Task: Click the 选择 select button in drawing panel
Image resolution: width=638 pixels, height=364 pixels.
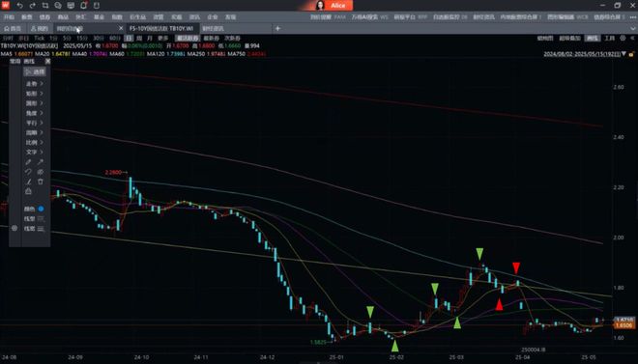Action: tap(35, 71)
